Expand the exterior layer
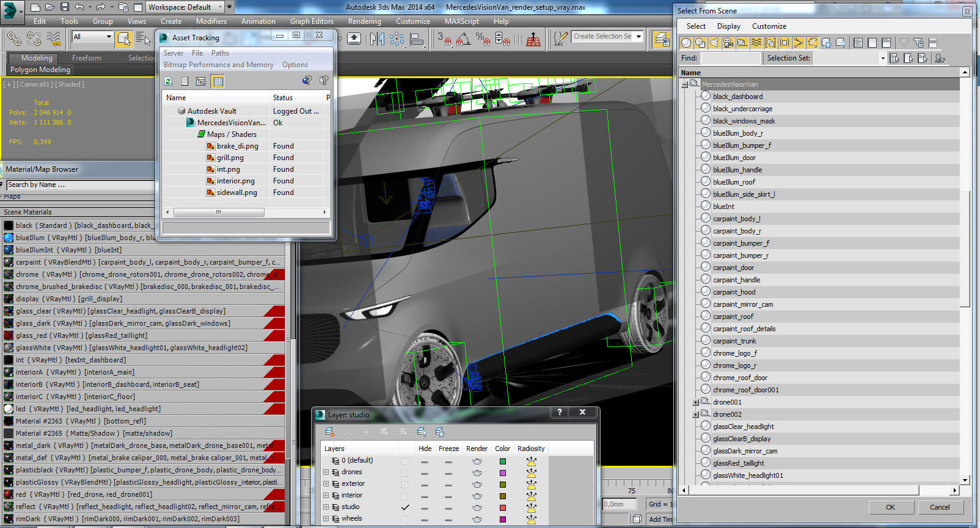 (326, 484)
